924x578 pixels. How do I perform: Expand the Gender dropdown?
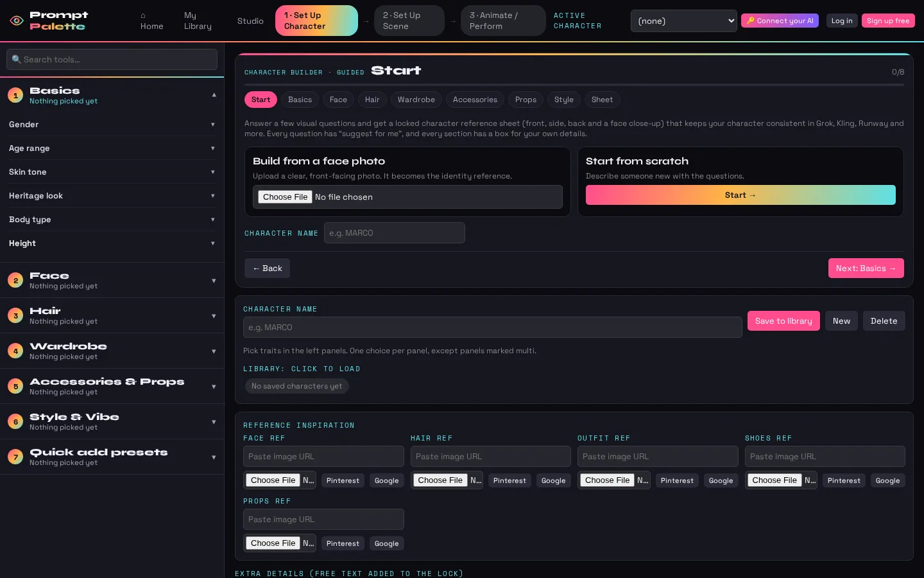pyautogui.click(x=112, y=125)
